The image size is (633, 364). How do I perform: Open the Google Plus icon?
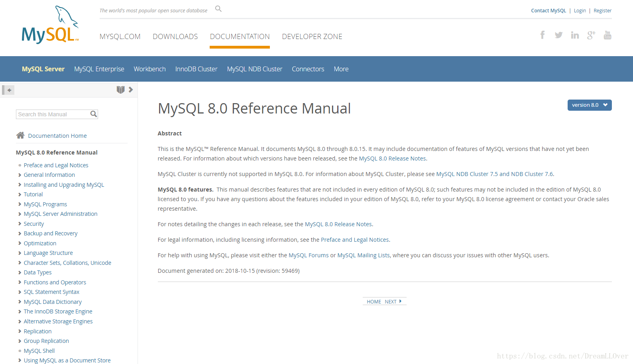click(x=591, y=35)
